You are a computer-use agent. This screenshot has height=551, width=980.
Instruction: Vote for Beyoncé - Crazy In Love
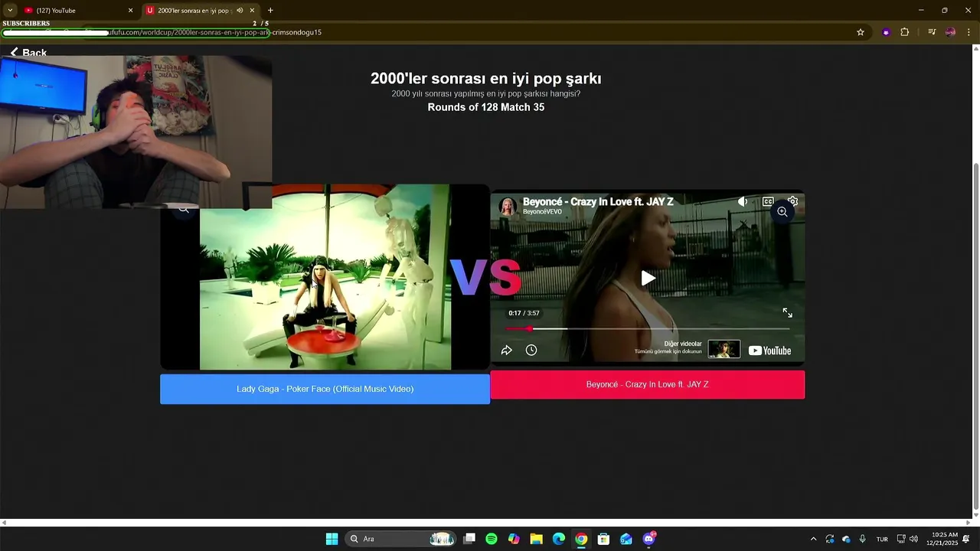pos(647,384)
